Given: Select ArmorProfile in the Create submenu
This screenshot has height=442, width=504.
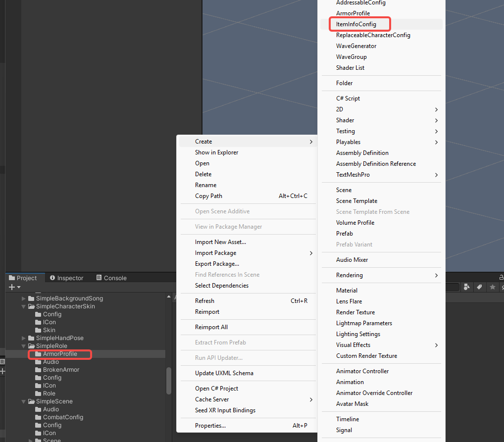Looking at the screenshot, I should [382, 13].
